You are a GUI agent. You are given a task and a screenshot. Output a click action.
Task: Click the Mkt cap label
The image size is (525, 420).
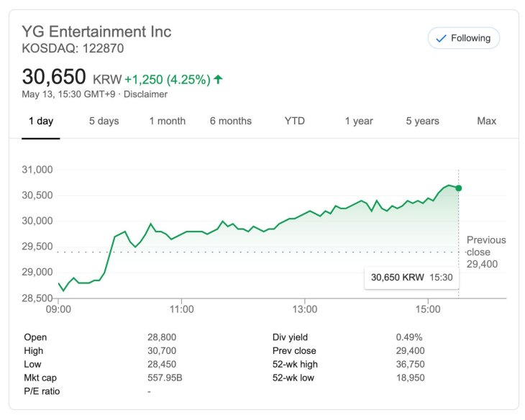pos(40,378)
